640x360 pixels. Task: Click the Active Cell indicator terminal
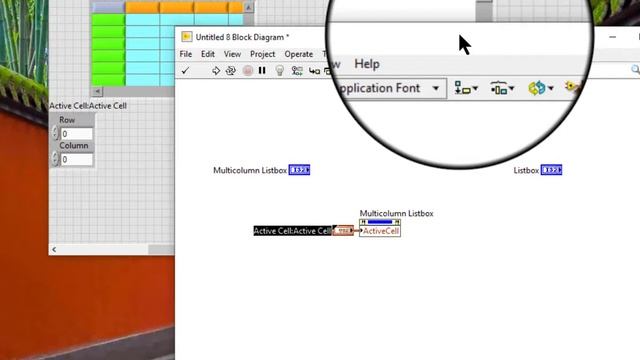[343, 231]
